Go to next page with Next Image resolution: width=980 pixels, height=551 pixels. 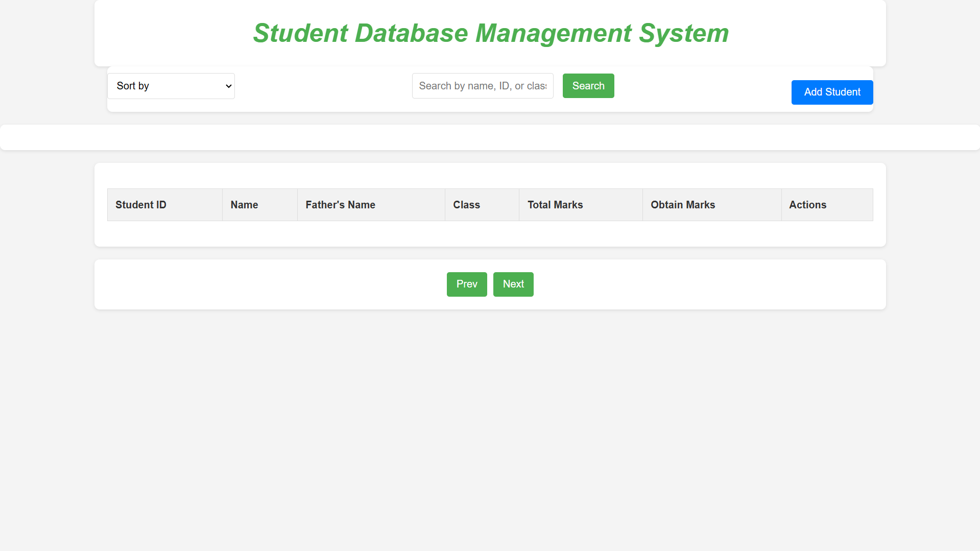coord(513,284)
